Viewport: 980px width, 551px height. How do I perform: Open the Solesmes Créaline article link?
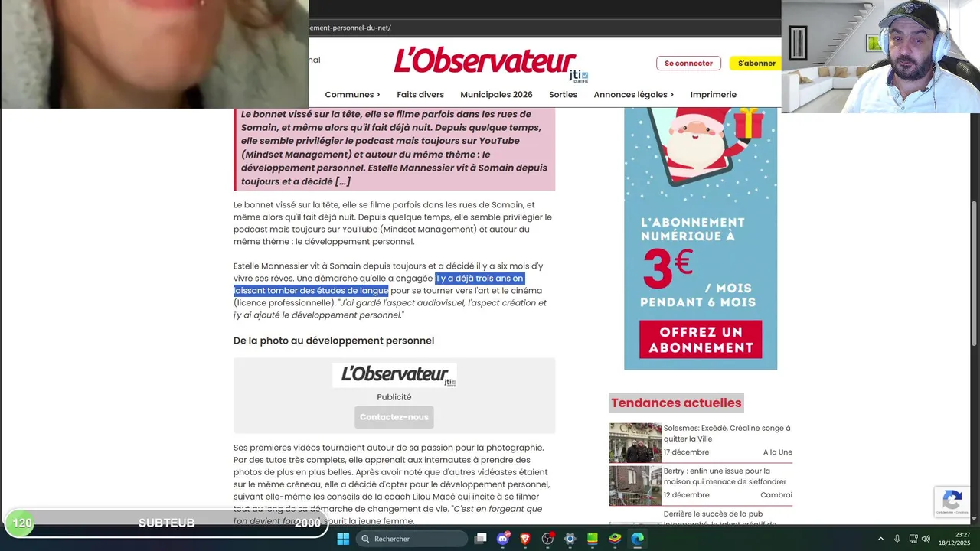(727, 433)
